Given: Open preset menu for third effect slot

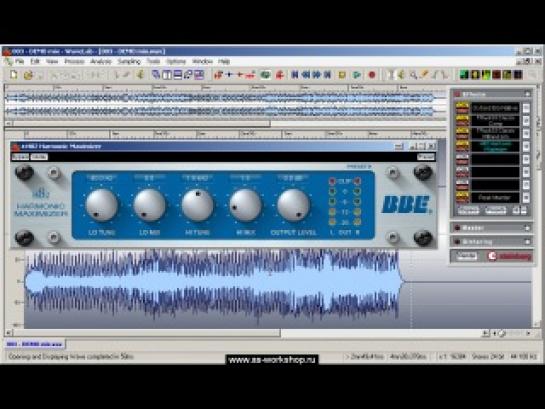Looking at the screenshot, I should coord(526,134).
